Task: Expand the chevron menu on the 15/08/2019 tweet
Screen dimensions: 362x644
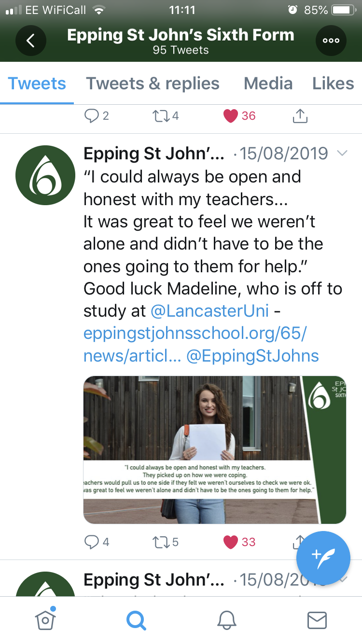Action: point(342,154)
